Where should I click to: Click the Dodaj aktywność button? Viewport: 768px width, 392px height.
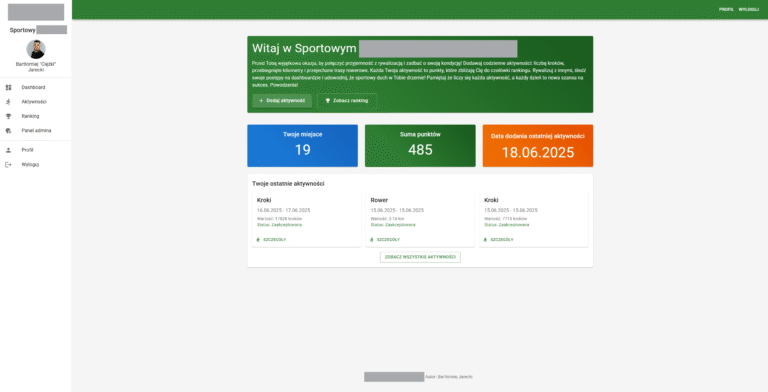[282, 100]
